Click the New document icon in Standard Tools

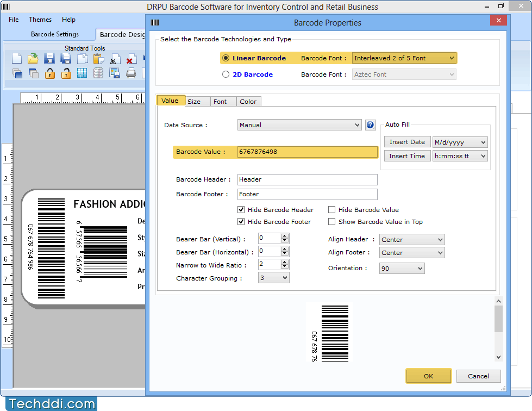(x=17, y=58)
